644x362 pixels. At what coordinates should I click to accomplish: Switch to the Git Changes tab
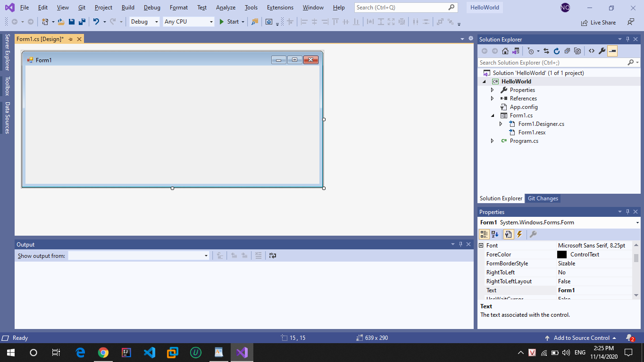(x=543, y=198)
